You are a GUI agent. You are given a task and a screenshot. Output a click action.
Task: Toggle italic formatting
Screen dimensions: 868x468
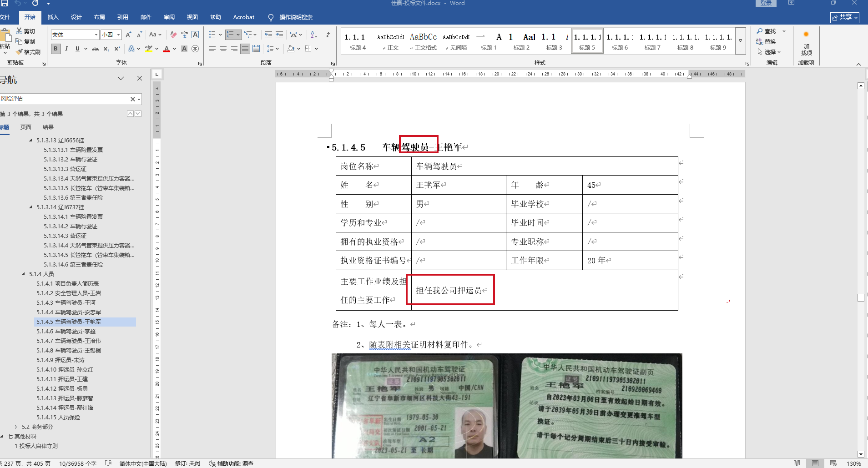(66, 49)
